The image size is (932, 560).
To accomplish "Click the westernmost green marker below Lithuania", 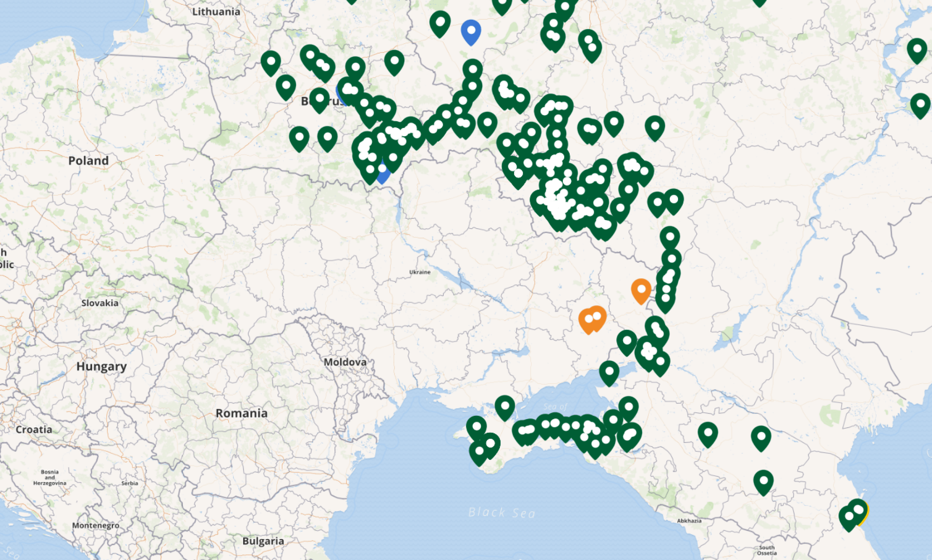I will pos(271,63).
